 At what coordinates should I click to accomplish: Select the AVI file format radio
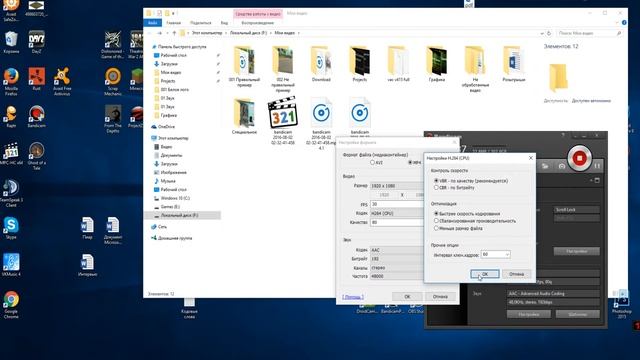(372, 162)
